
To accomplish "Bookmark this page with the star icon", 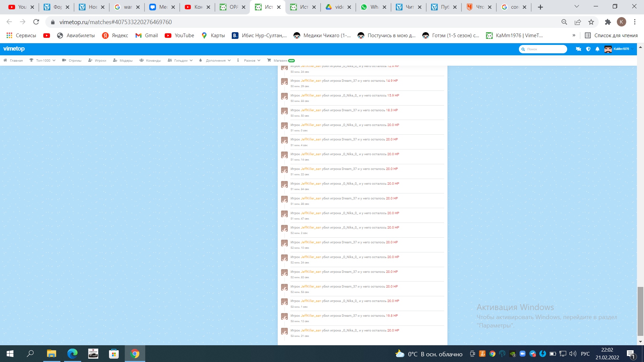I will pyautogui.click(x=591, y=22).
